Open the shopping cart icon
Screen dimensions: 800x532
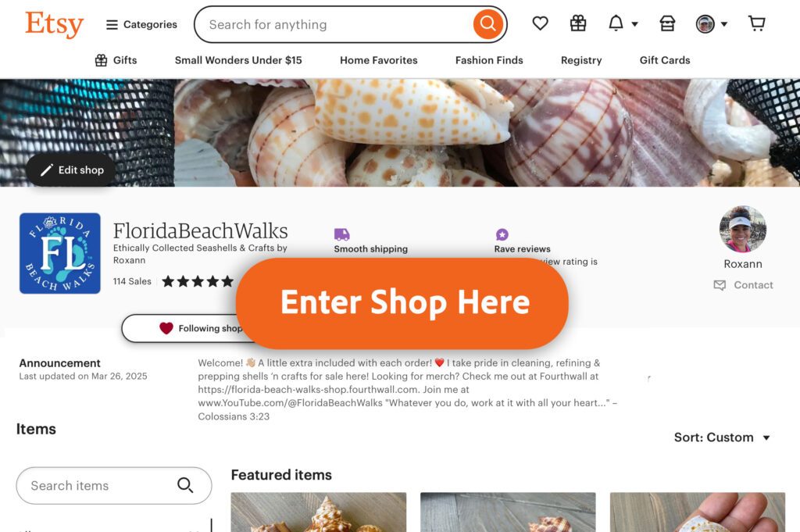756,23
